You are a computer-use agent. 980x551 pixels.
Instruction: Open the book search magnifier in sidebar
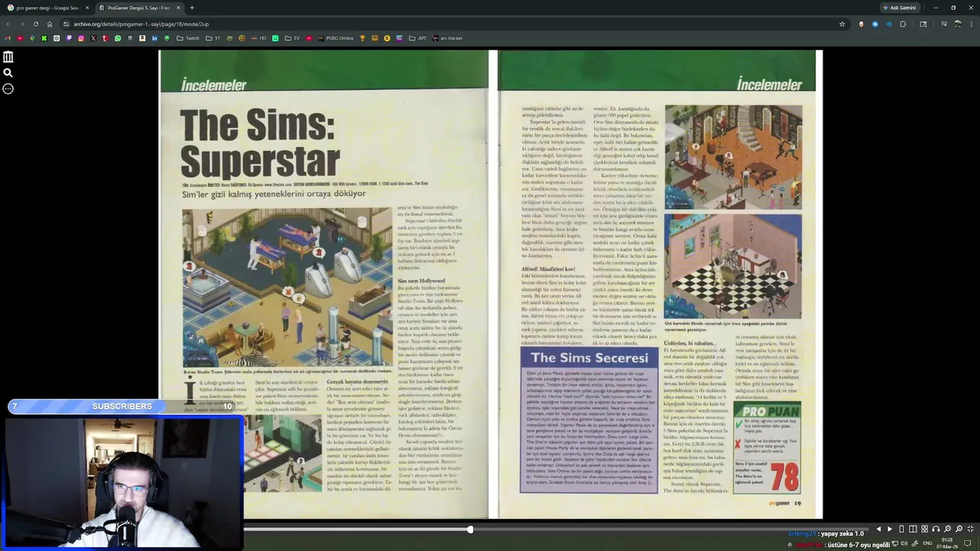click(x=8, y=73)
